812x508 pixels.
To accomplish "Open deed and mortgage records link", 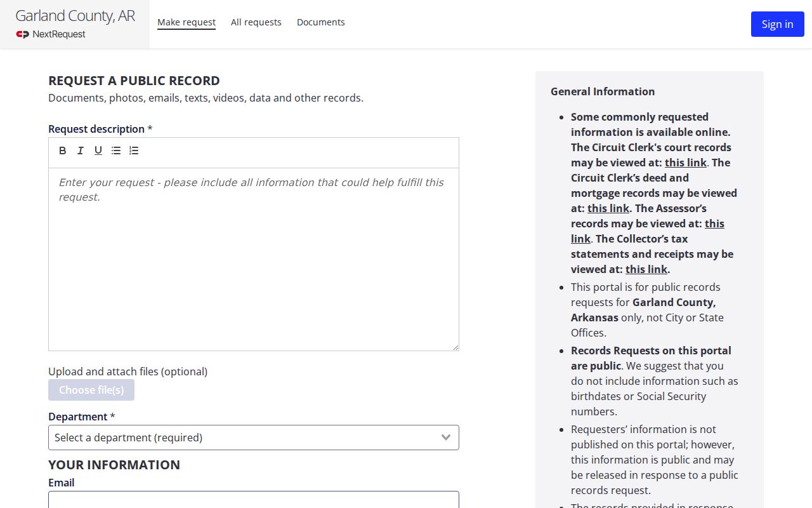I will [608, 208].
